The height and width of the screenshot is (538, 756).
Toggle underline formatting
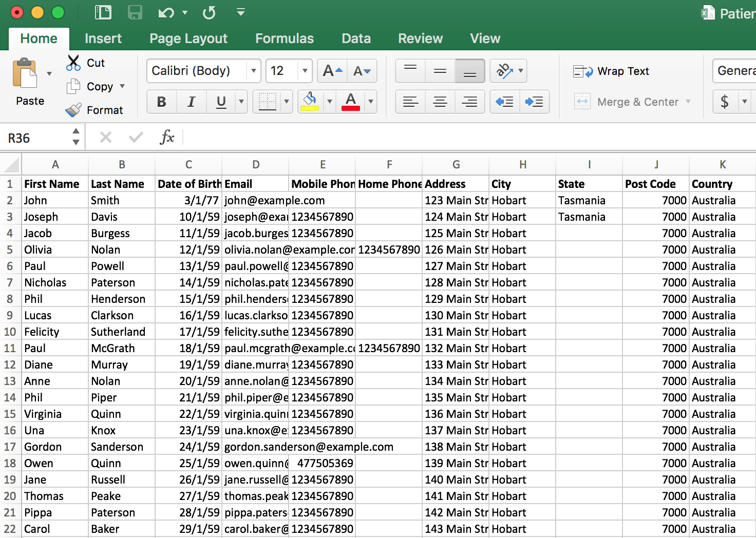click(x=221, y=102)
